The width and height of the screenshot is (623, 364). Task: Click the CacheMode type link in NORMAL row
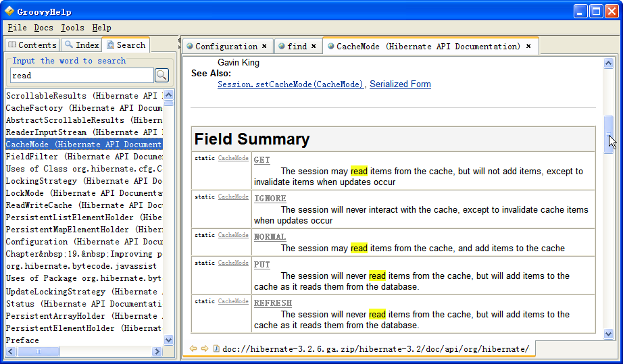[233, 235]
